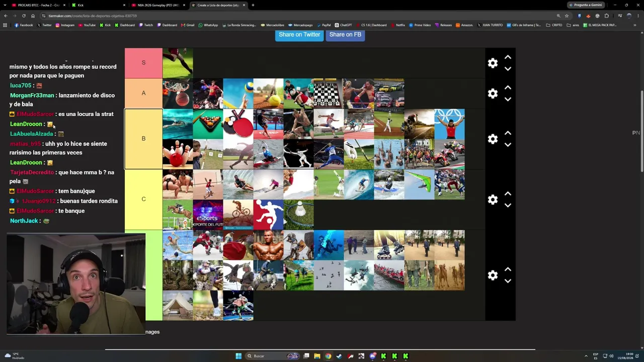Move the bottom green tier row up
This screenshot has height=362, width=644.
click(508, 269)
